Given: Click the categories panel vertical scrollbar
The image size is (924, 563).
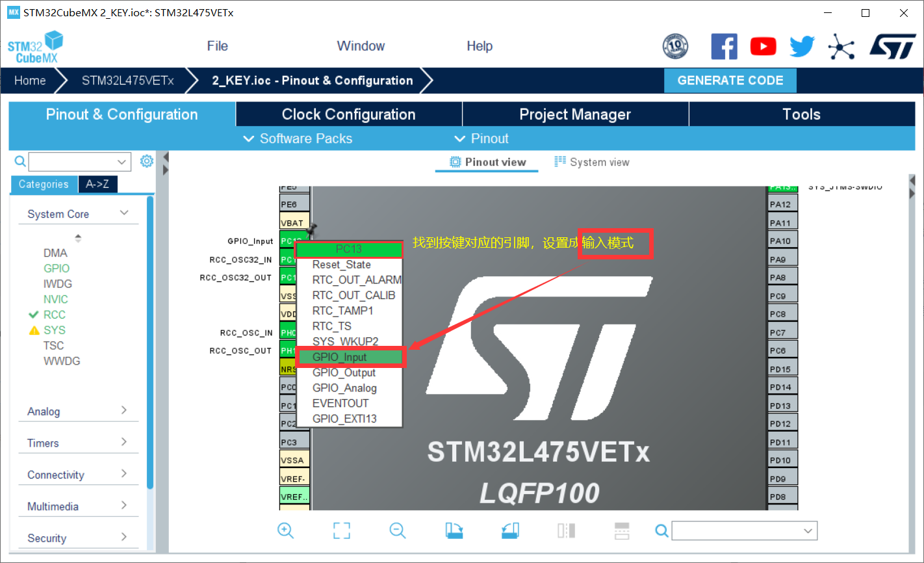Looking at the screenshot, I should (x=151, y=342).
